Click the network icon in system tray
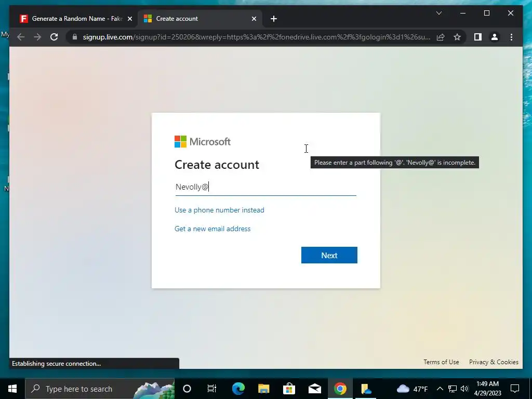Viewport: 532px width, 399px height. tap(453, 389)
